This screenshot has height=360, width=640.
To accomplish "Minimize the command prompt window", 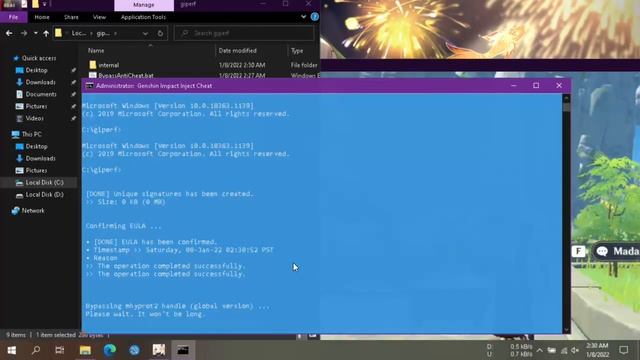I will coord(513,86).
